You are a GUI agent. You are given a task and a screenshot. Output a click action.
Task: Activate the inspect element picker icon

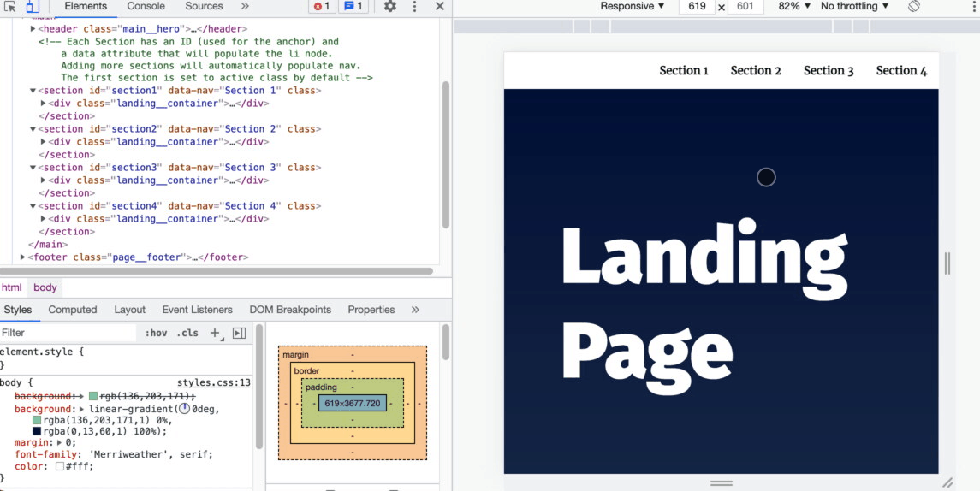[9, 6]
